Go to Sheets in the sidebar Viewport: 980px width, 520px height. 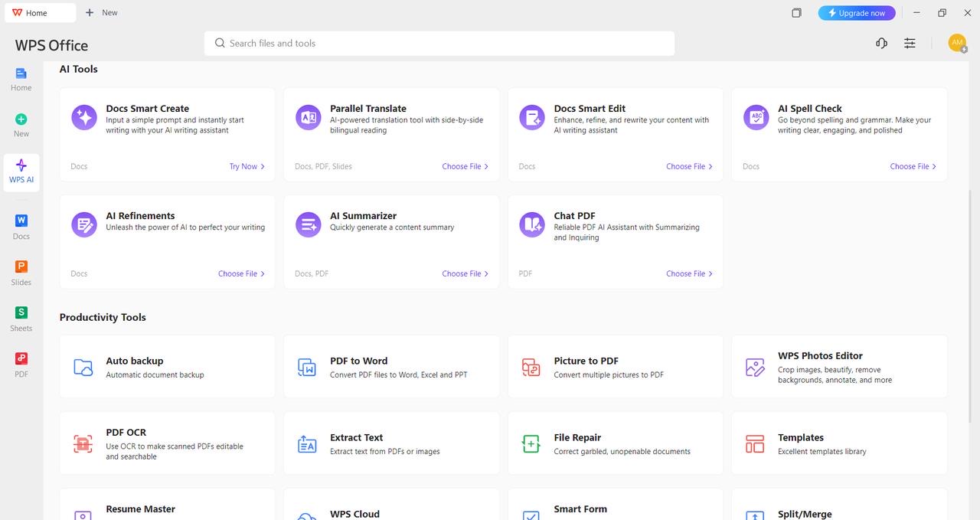coord(21,319)
